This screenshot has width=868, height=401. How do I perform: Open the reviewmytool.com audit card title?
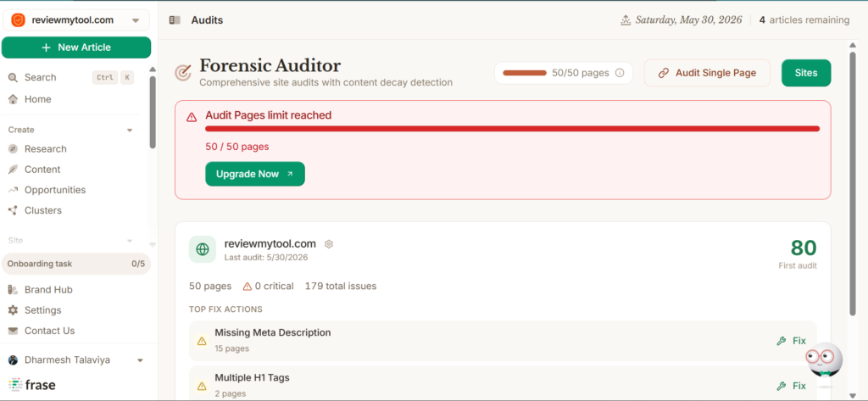(270, 243)
